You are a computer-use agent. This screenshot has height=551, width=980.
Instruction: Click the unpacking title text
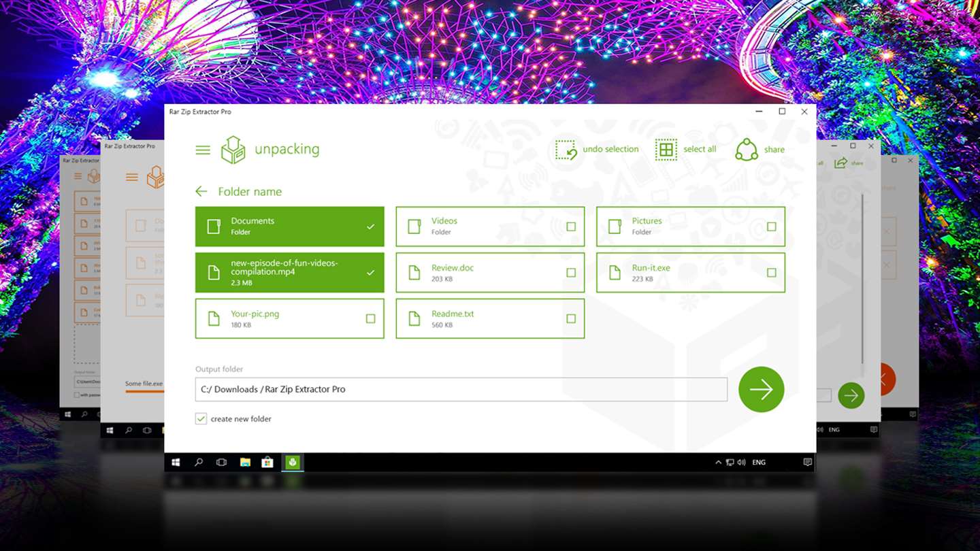pyautogui.click(x=287, y=150)
